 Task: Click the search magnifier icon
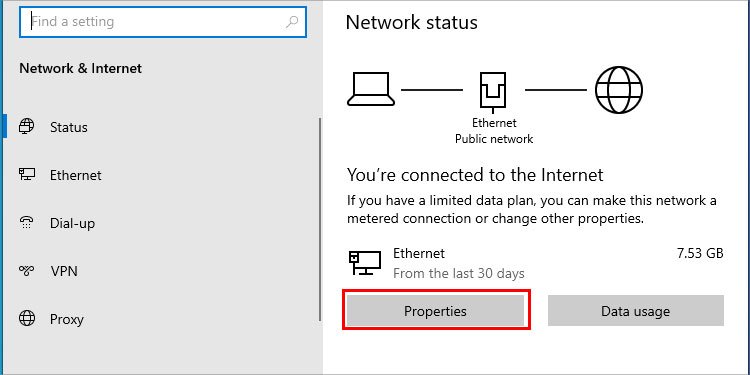coord(292,22)
